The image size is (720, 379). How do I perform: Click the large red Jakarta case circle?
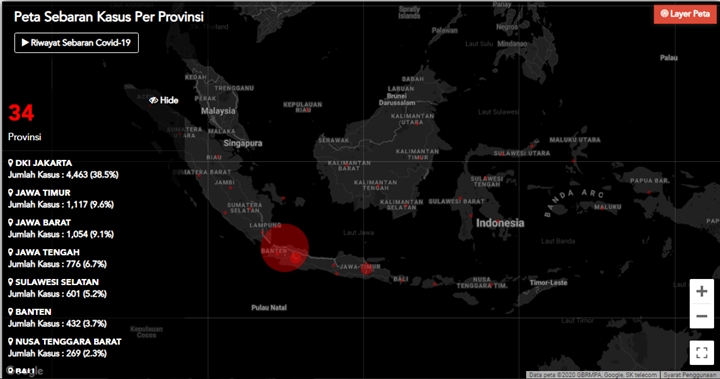pos(285,248)
